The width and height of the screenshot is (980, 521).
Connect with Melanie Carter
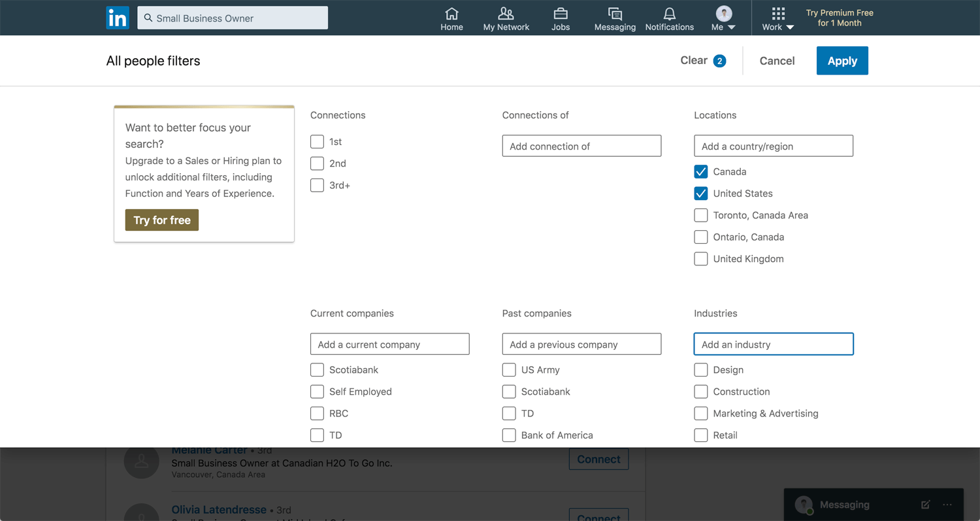[598, 459]
